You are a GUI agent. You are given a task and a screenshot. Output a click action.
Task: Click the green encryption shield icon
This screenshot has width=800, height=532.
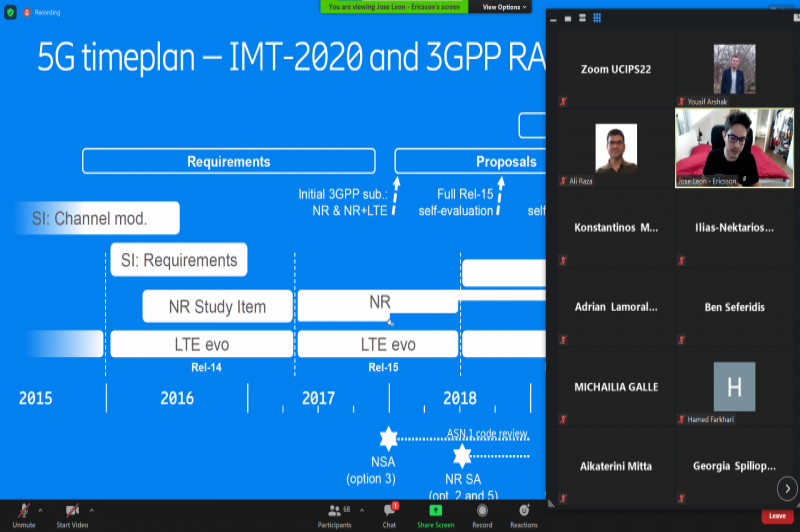(x=10, y=12)
